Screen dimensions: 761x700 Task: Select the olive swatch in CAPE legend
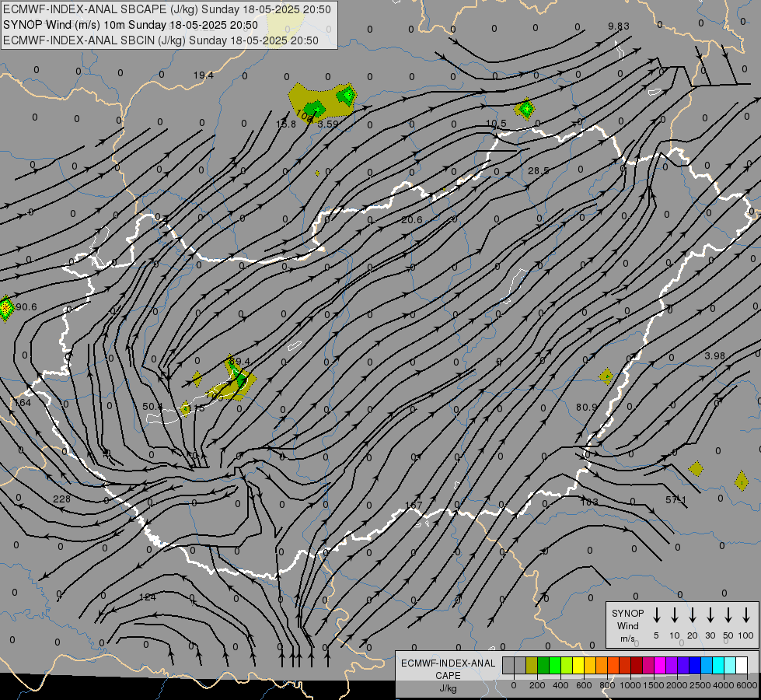point(532,665)
